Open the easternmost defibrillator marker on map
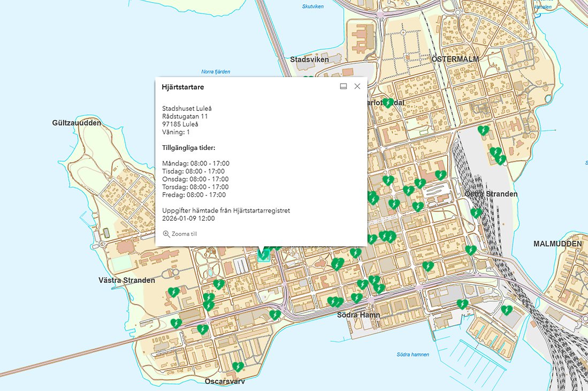Screen dimensions: 588x391 tap(507, 310)
